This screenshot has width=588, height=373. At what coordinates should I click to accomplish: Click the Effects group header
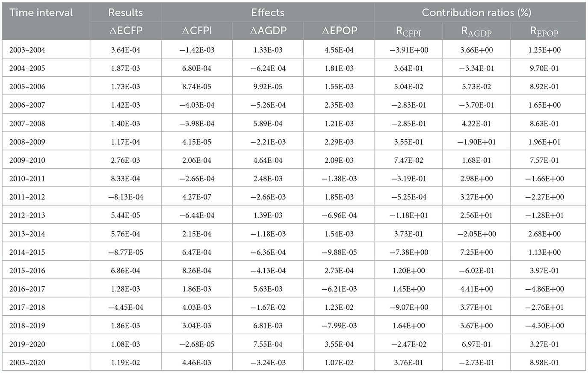268,12
